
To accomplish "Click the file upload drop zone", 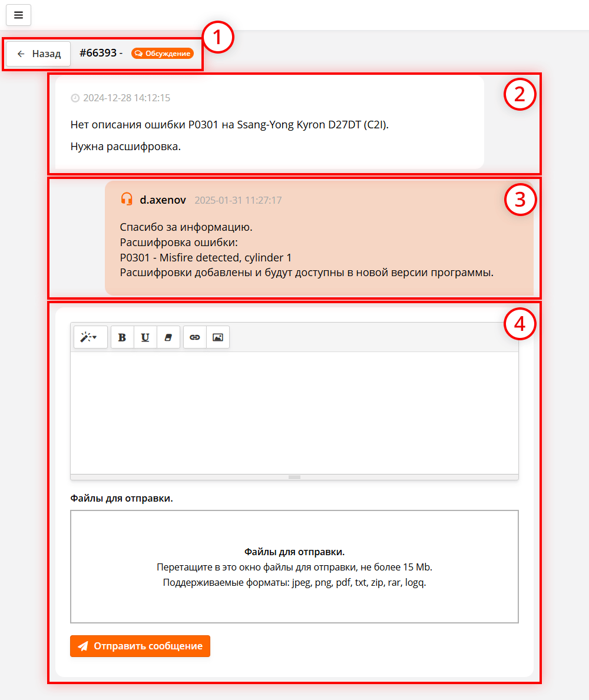I will [294, 566].
